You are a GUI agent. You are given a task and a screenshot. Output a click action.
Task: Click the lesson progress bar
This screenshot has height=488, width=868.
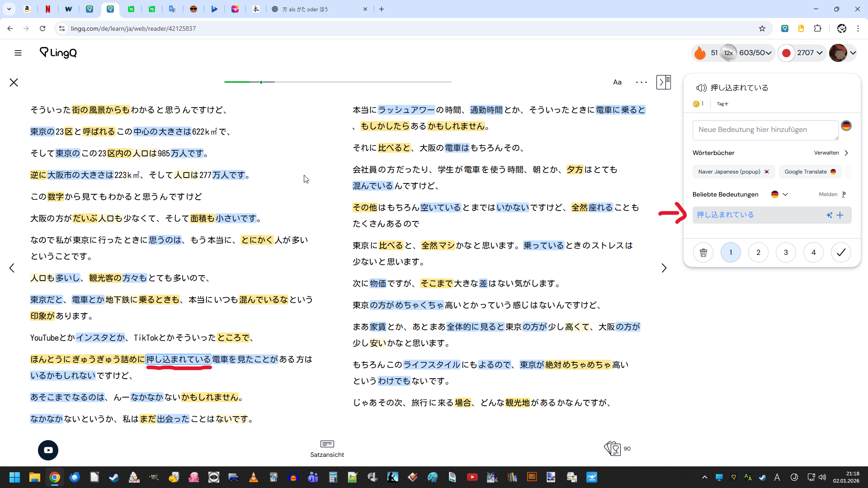click(x=338, y=82)
